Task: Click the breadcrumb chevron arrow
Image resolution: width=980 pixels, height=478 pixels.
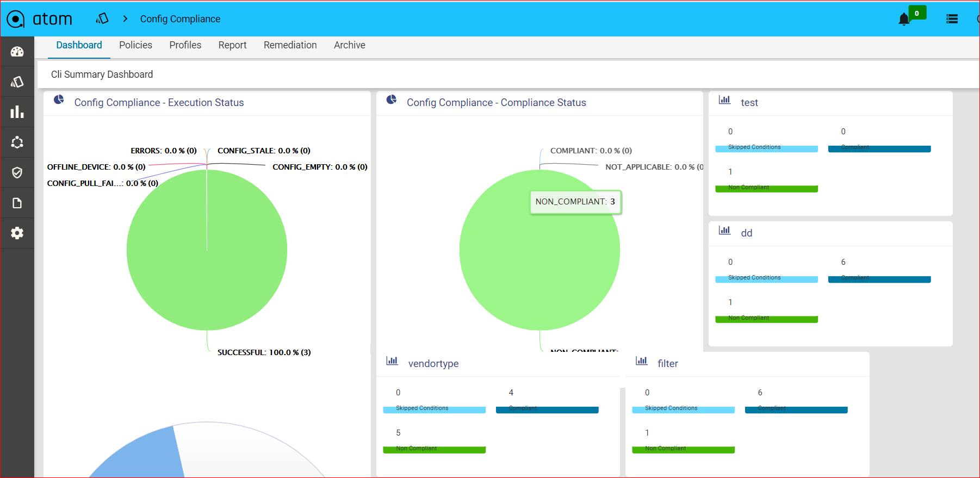Action: tap(125, 18)
